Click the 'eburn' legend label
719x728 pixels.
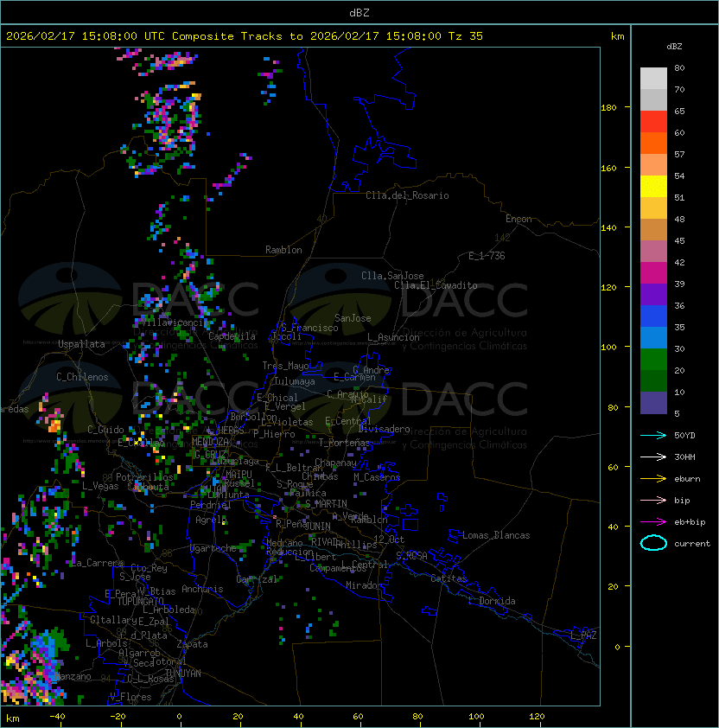coord(687,479)
